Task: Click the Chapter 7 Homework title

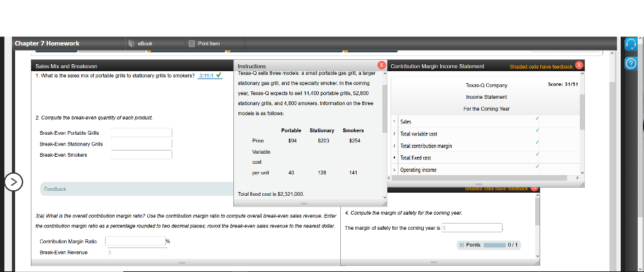Action: click(x=47, y=43)
